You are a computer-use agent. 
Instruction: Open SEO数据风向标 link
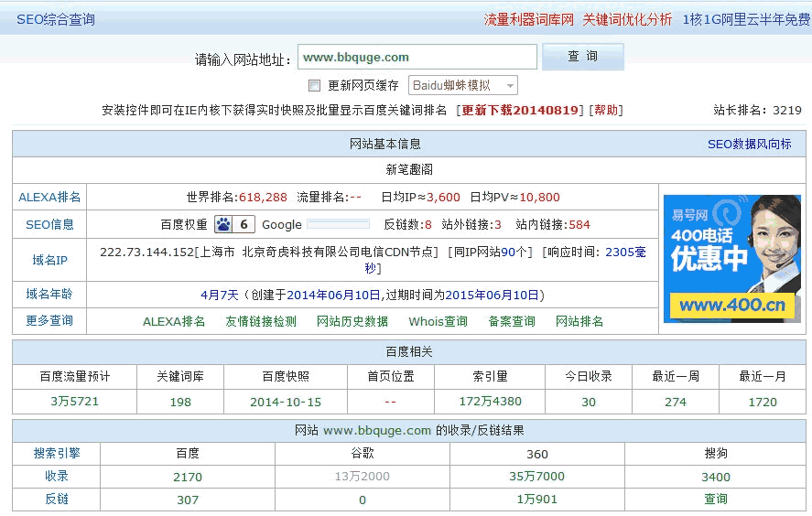[x=749, y=144]
